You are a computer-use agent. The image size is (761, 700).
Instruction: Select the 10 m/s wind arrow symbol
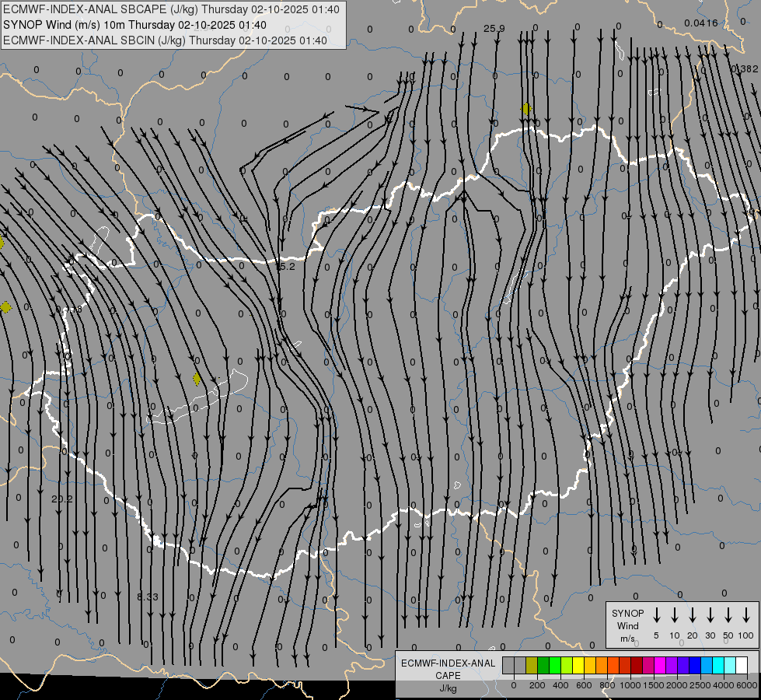pos(675,615)
